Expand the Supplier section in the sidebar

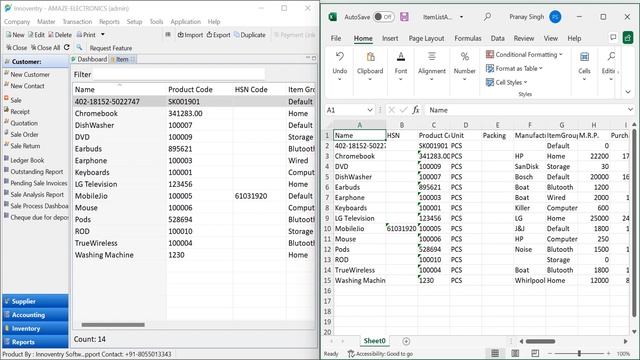(x=35, y=301)
